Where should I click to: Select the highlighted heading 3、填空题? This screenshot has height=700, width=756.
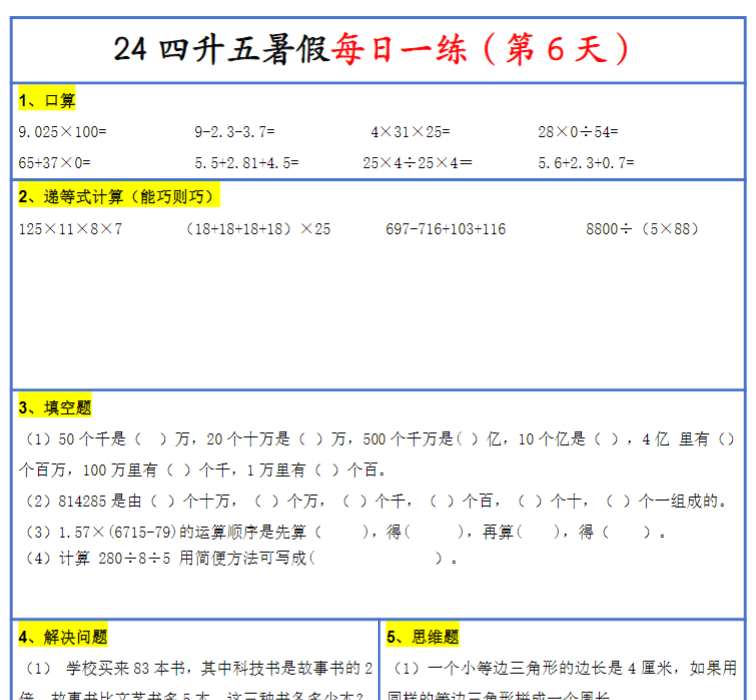coord(55,407)
